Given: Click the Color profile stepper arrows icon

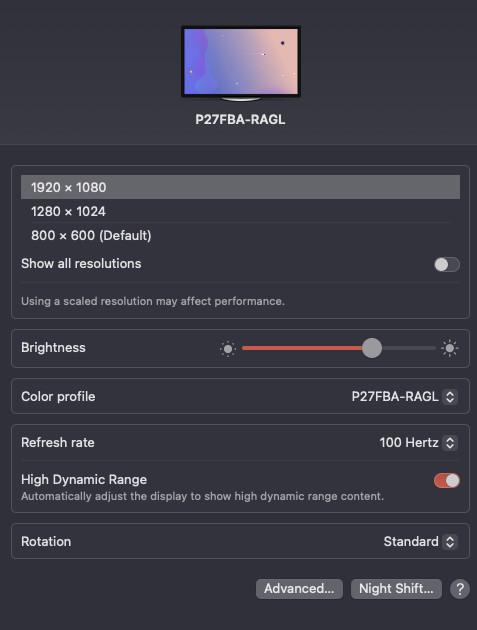Looking at the screenshot, I should click(450, 397).
